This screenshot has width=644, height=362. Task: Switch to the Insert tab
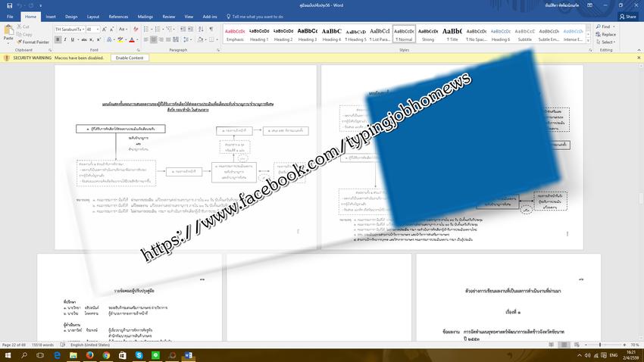[x=51, y=17]
